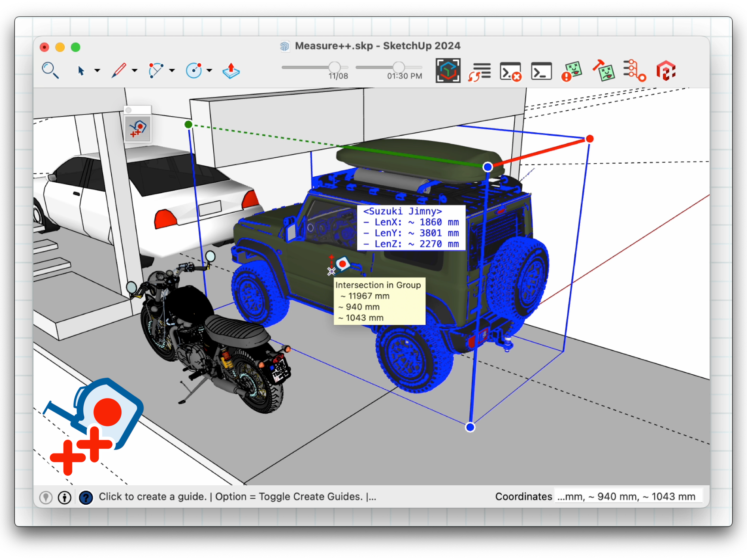Expand the Pencil tool dropdown arrow
Viewport: 747px width, 560px height.
coord(134,70)
